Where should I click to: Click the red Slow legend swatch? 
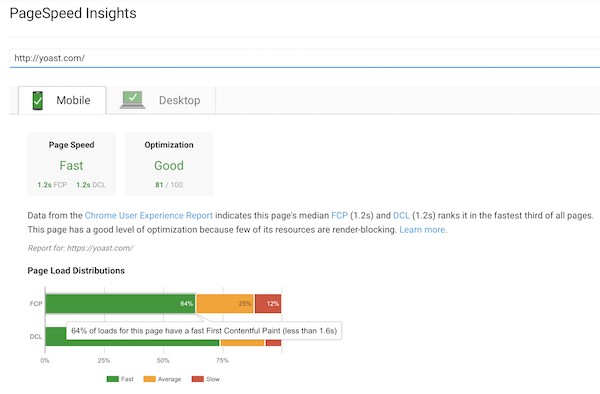(x=197, y=379)
